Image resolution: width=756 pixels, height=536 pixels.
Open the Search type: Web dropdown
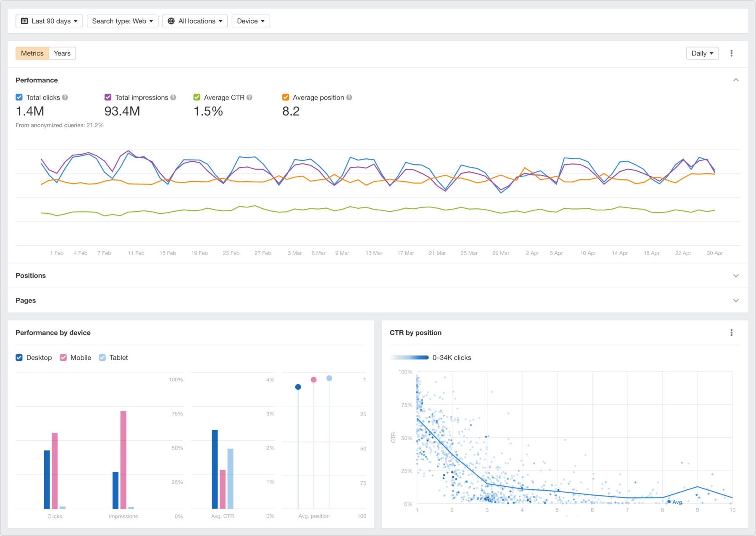122,21
